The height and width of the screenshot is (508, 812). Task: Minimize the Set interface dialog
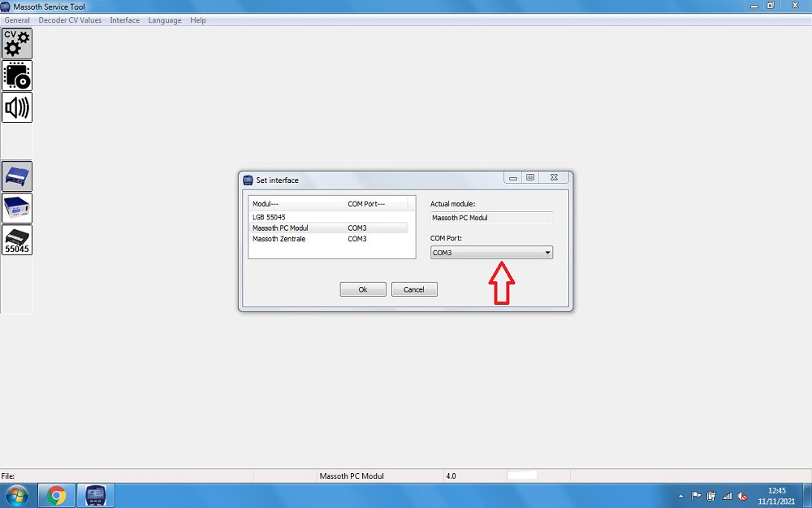tap(512, 177)
